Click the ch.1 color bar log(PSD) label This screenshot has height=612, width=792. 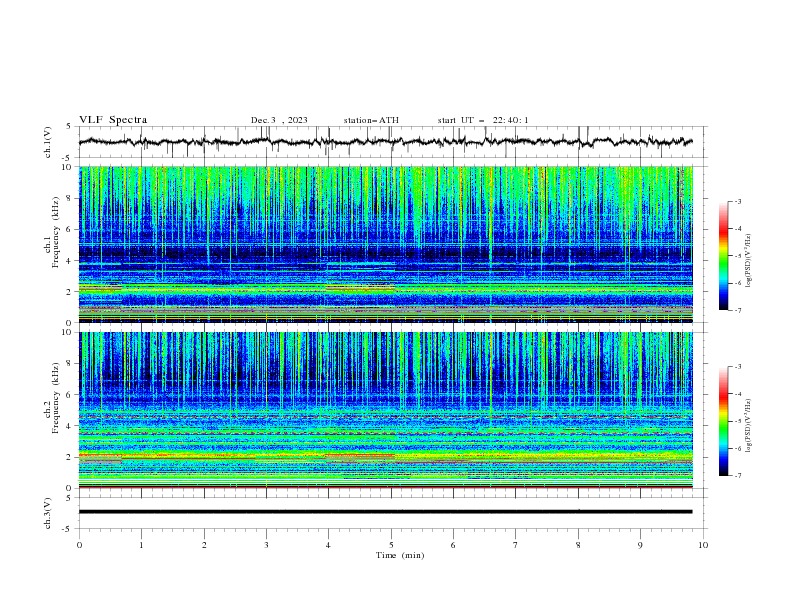[x=748, y=261]
